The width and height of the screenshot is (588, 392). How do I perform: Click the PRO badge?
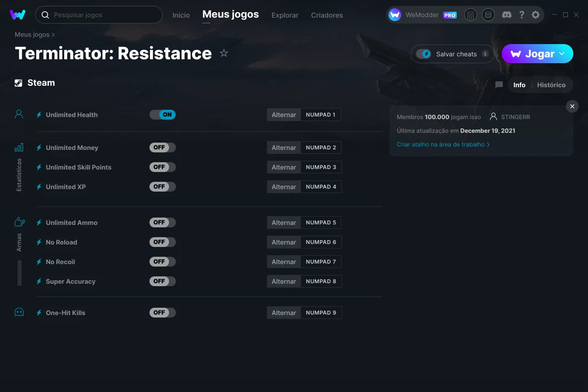tap(450, 15)
